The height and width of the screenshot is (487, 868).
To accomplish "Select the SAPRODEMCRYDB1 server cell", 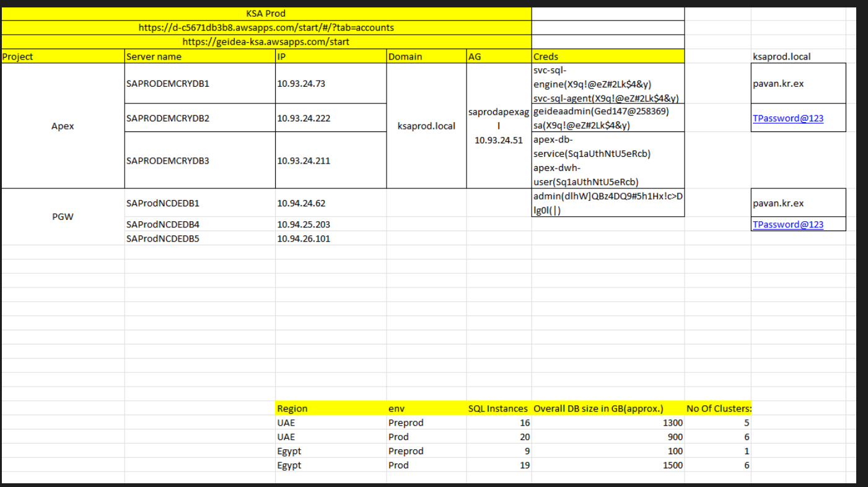I will click(x=168, y=84).
